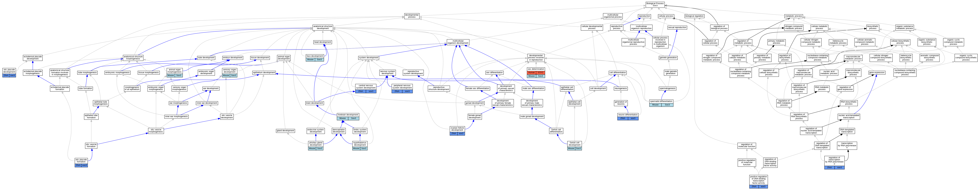Click 'otic vesicle formation' node
980x190 pixels.
(x=91, y=145)
